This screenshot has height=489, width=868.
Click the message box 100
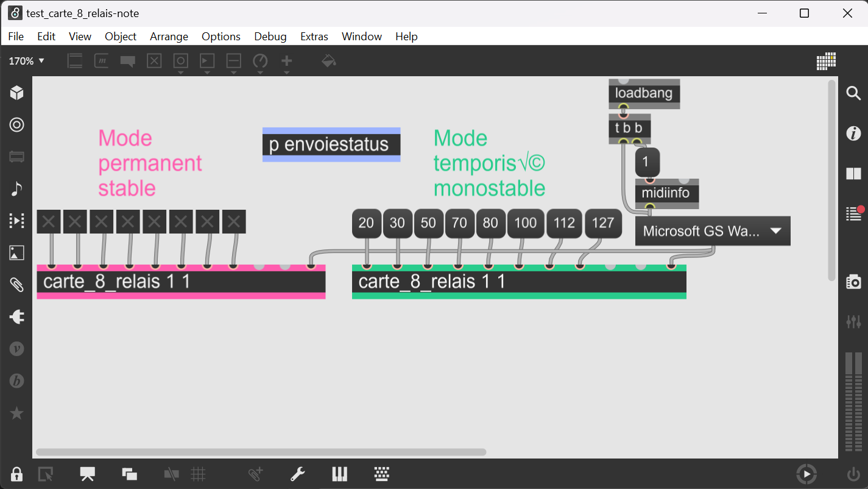pyautogui.click(x=526, y=223)
